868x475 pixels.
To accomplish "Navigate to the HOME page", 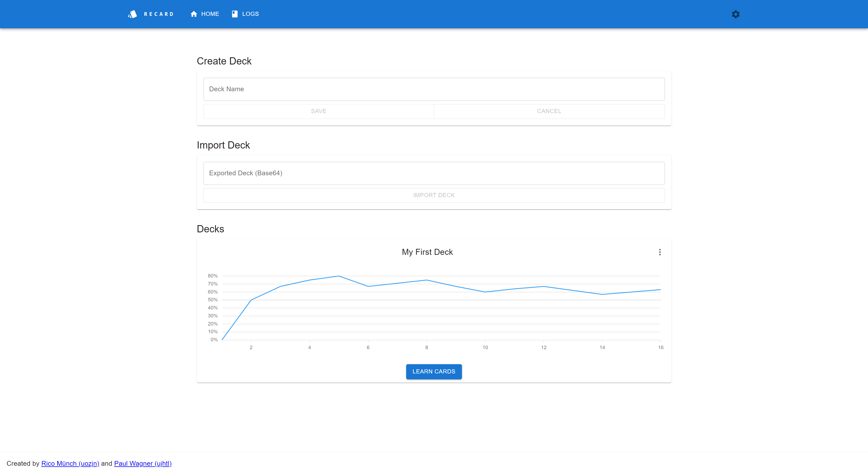I will coord(210,14).
